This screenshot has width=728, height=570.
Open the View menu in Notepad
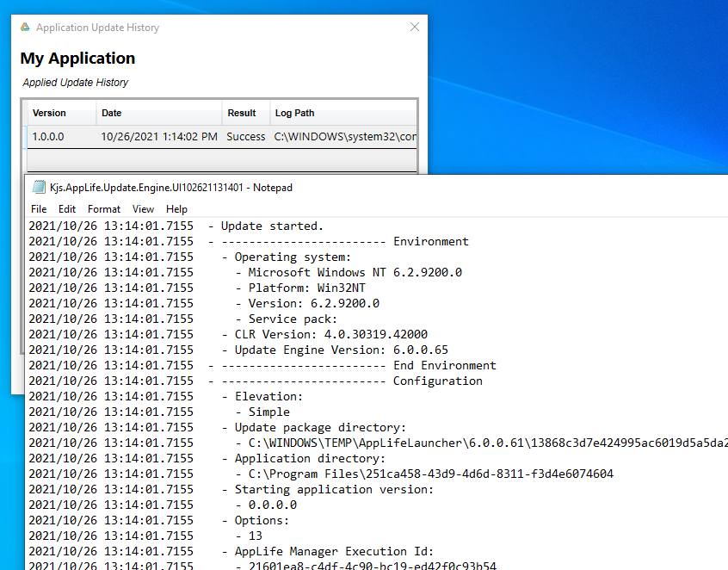click(143, 209)
